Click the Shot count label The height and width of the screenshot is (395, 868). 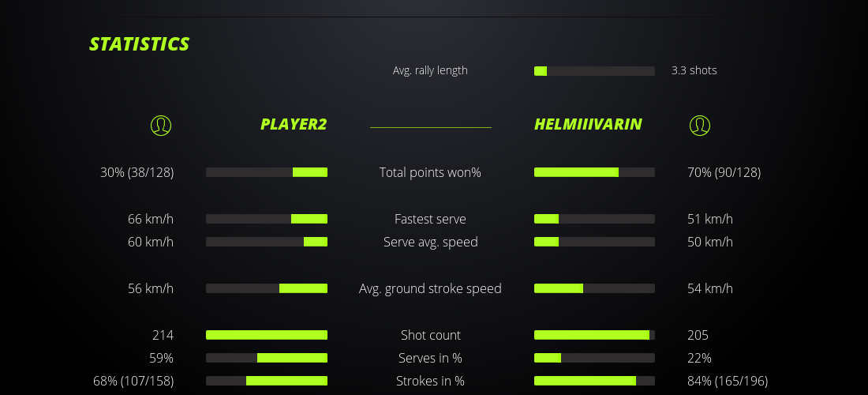point(430,335)
